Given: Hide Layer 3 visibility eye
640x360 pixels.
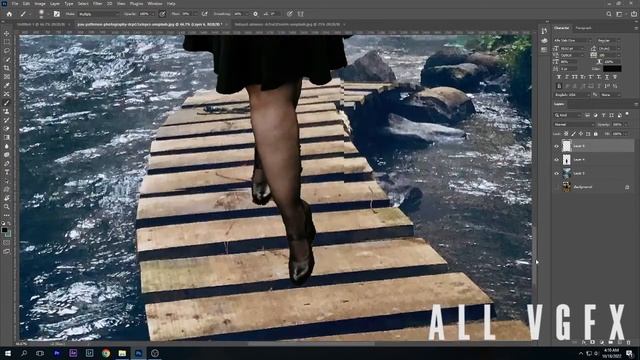Looking at the screenshot, I should tap(556, 173).
